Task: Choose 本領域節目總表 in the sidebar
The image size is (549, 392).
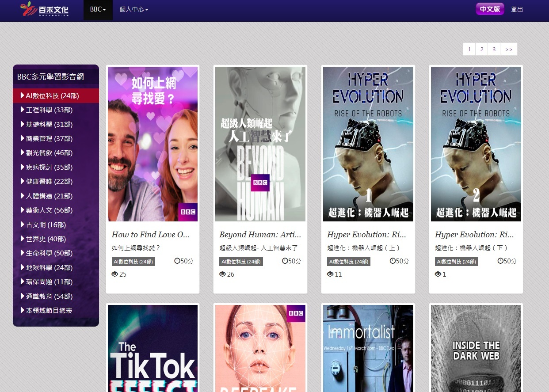Action: pos(49,311)
